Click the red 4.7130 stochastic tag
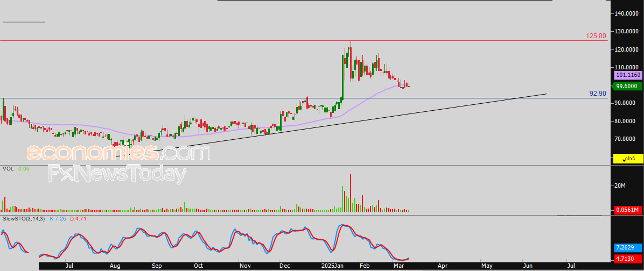Viewport: 644px width, 271px height. click(628, 259)
